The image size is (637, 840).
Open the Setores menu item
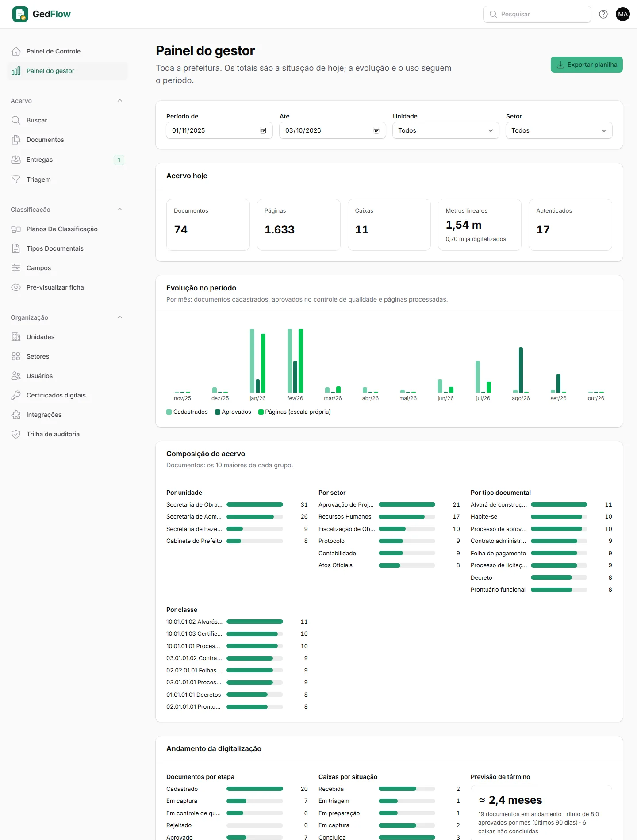pos(67,356)
